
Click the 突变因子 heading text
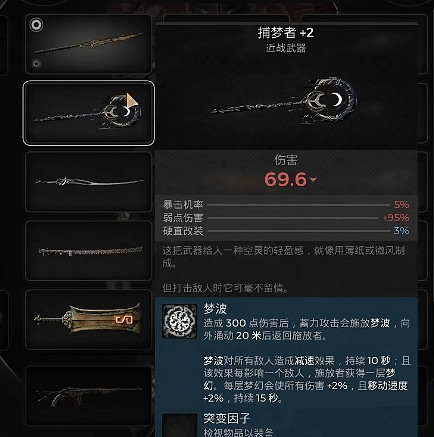pyautogui.click(x=227, y=418)
